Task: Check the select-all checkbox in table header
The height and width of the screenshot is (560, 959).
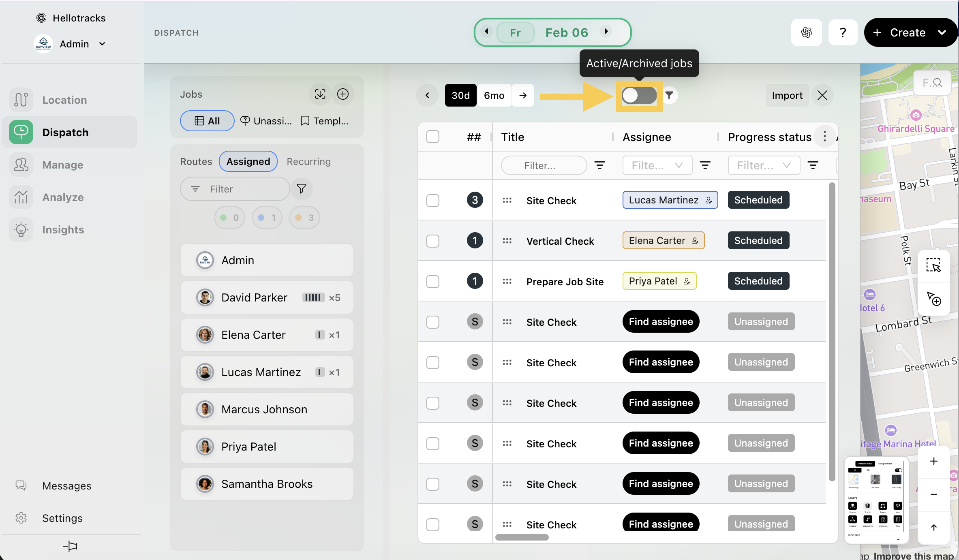Action: click(433, 137)
